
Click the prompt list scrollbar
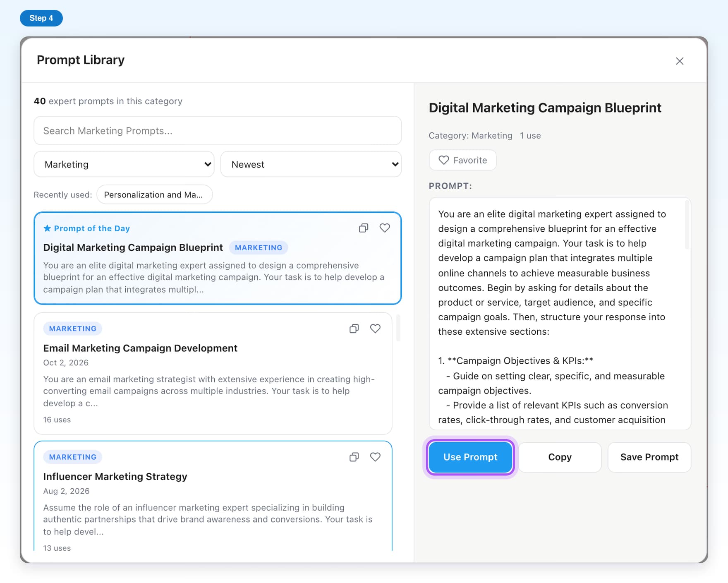coord(398,328)
